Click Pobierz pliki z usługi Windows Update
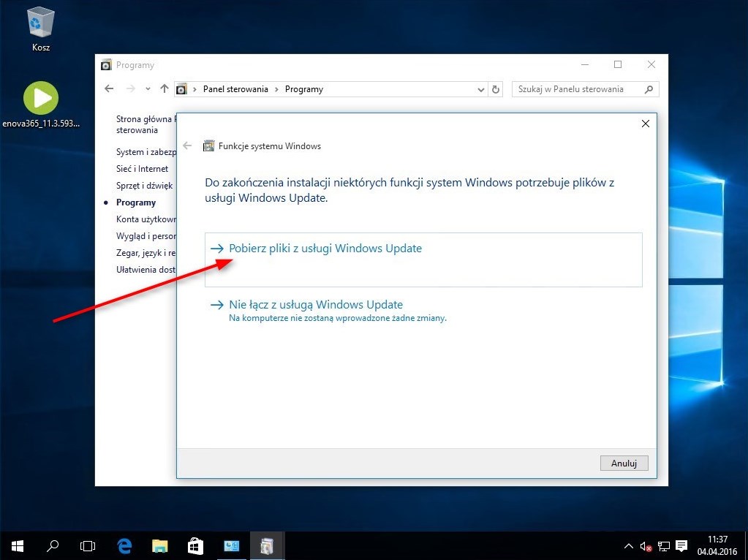The height and width of the screenshot is (560, 748). (325, 249)
